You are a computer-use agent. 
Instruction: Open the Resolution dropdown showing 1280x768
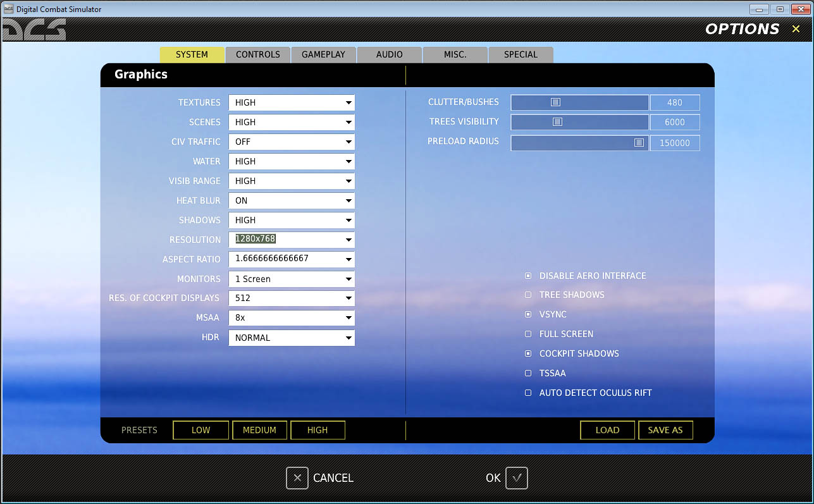[x=292, y=240]
